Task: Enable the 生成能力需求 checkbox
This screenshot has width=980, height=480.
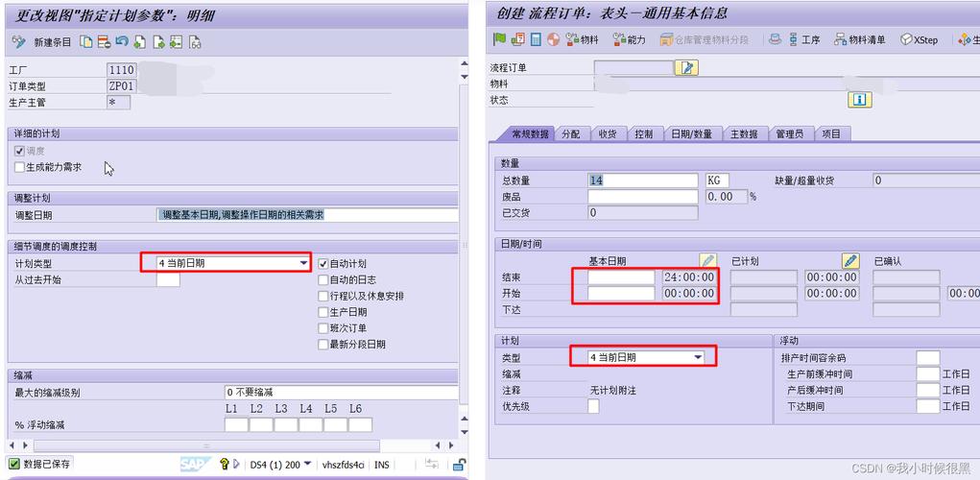Action: coord(20,167)
